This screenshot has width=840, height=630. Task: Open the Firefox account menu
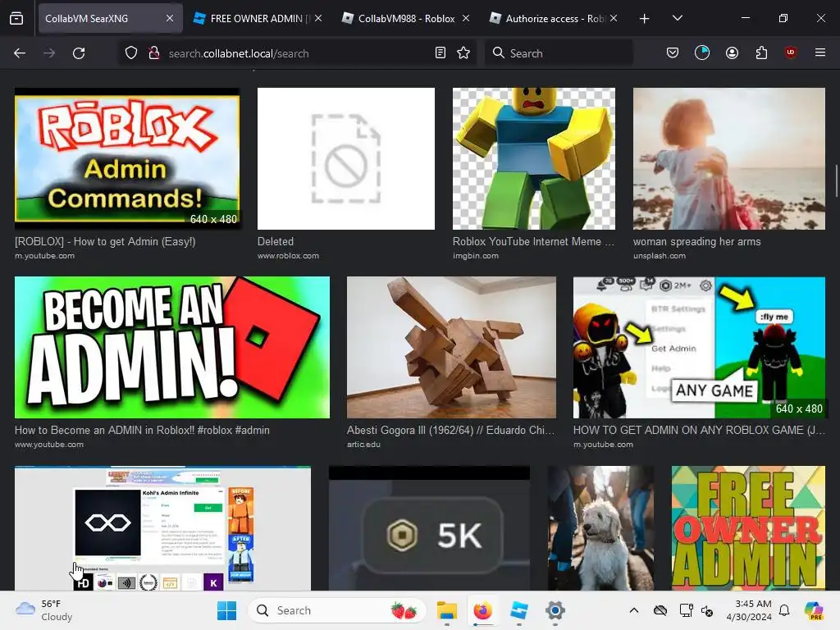[732, 52]
